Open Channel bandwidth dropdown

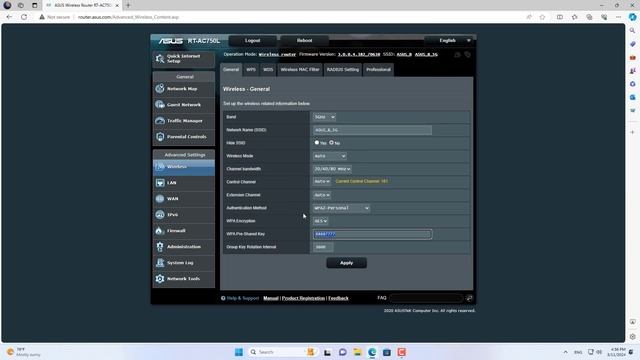tap(332, 169)
